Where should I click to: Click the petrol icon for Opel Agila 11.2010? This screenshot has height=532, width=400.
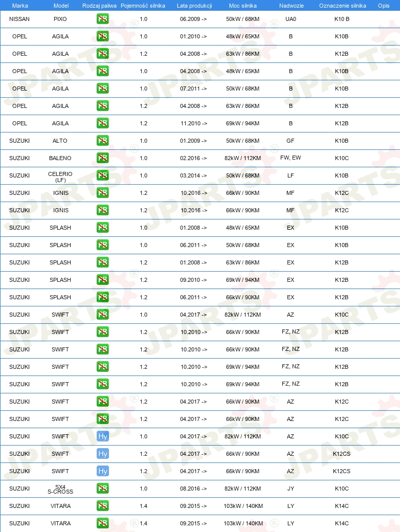pos(102,123)
